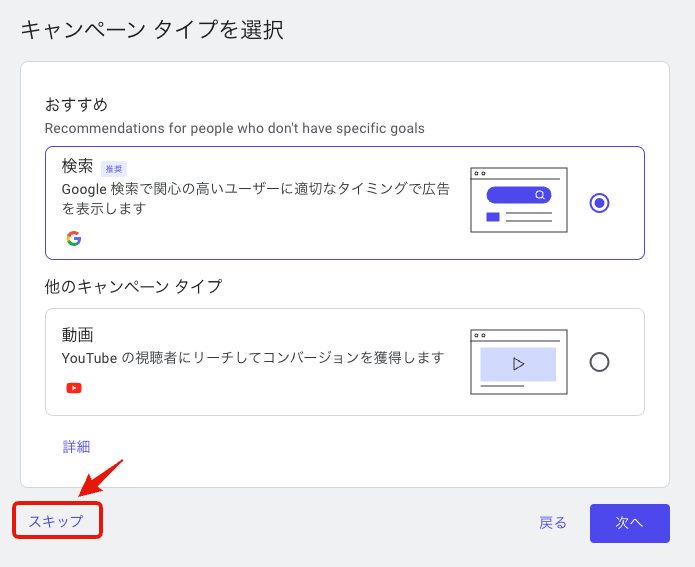Click the 検索 campaign title
The image size is (695, 567).
(78, 166)
